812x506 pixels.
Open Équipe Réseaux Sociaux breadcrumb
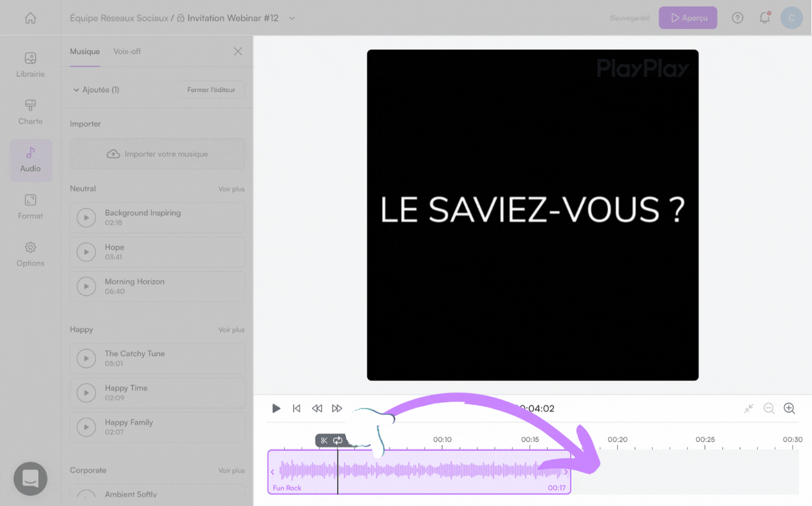point(119,18)
